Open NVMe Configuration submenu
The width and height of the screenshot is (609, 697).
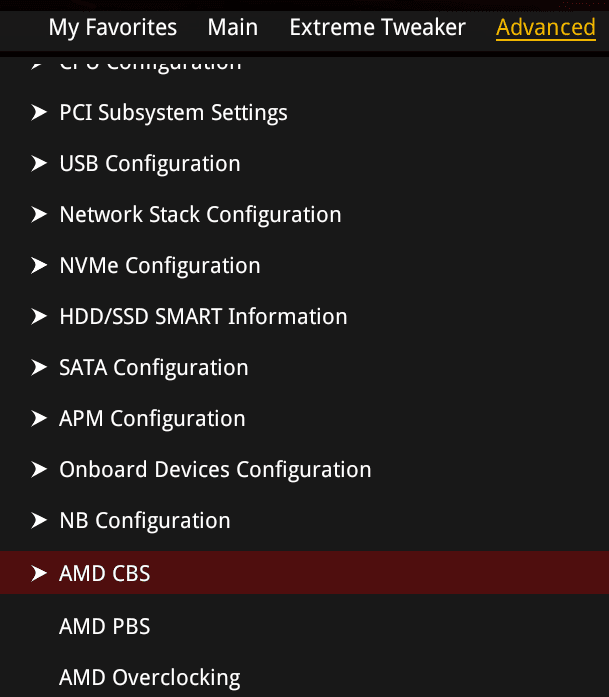click(160, 266)
